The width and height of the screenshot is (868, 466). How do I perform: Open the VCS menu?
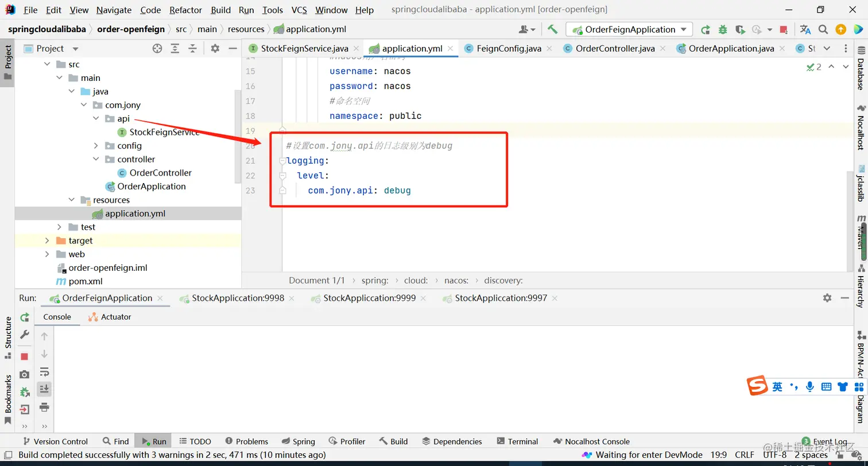pos(299,10)
